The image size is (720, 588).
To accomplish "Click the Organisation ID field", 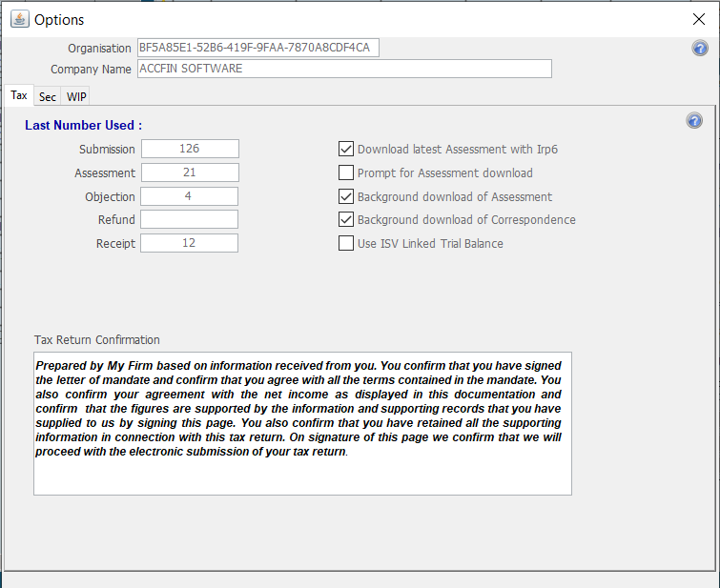I will [x=257, y=48].
